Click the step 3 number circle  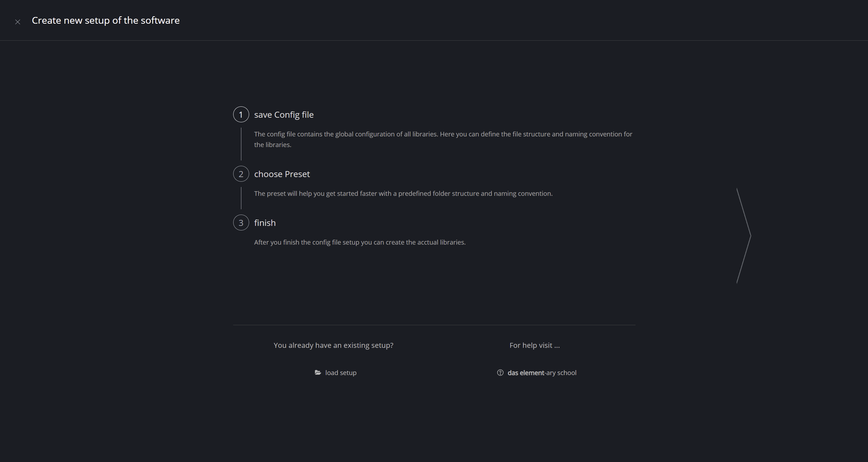(x=241, y=223)
